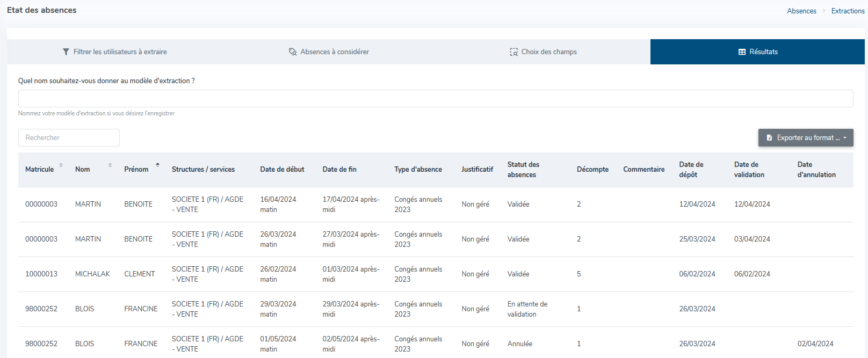868x358 pixels.
Task: Focus the Rechercher search box
Action: 69,138
